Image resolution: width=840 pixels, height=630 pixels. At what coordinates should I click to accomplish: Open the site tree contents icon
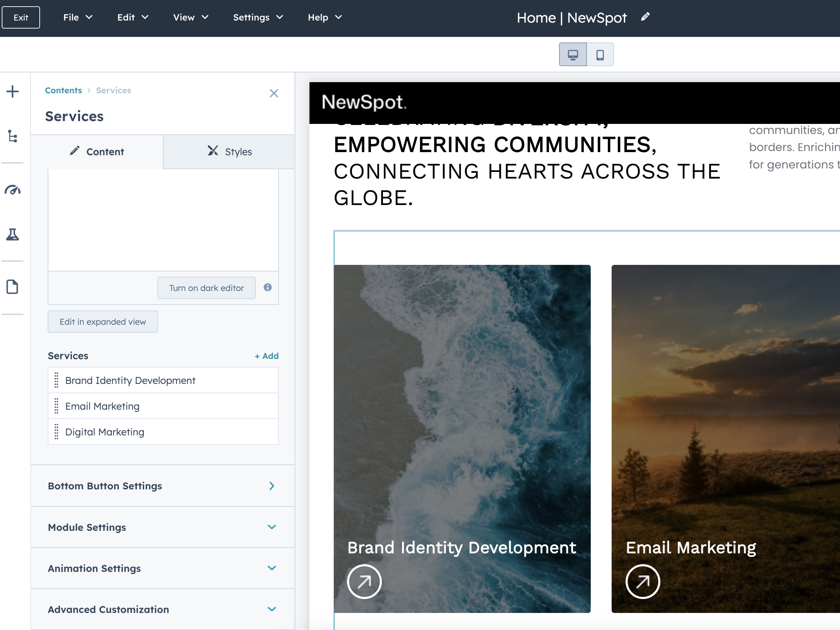13,136
